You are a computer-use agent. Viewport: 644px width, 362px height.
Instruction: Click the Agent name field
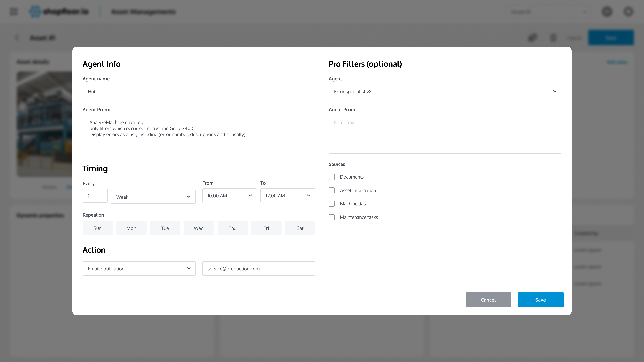[199, 91]
